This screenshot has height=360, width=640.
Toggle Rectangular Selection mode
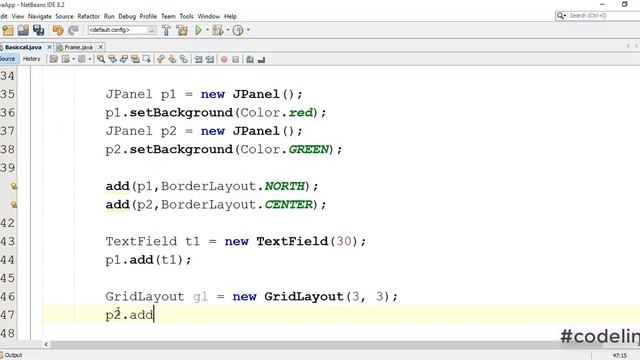[147, 60]
